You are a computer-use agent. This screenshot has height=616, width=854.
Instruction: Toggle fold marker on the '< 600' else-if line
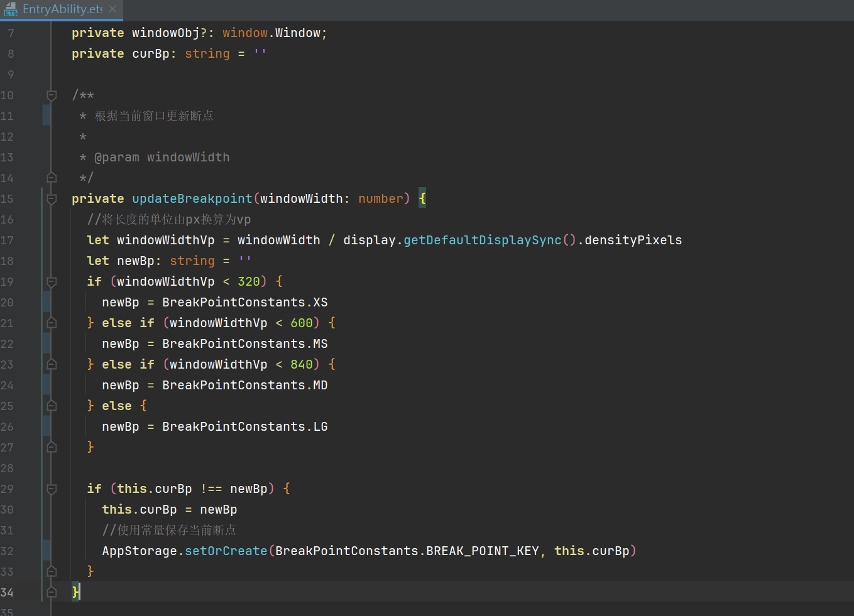coord(52,323)
